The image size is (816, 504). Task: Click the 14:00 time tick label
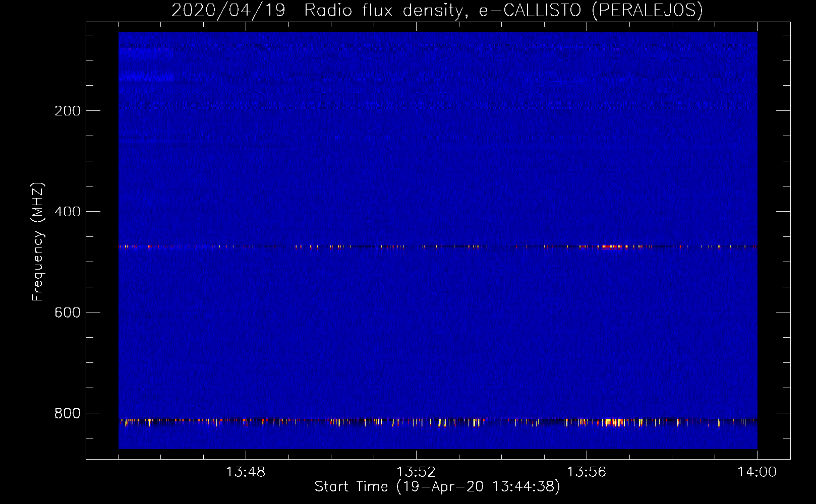coord(757,472)
